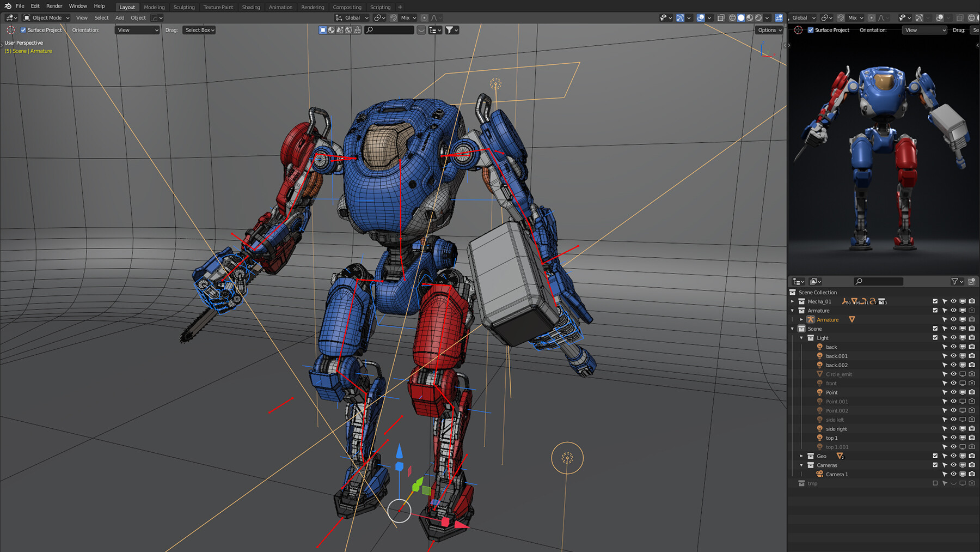The height and width of the screenshot is (552, 980).
Task: Open the transform Orientation dropdown showing Global
Action: coord(352,17)
